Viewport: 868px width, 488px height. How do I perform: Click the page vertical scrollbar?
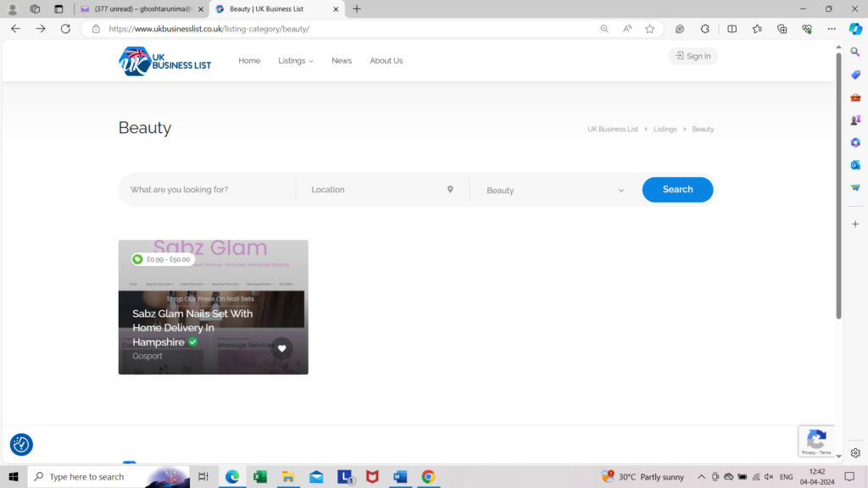(x=838, y=186)
